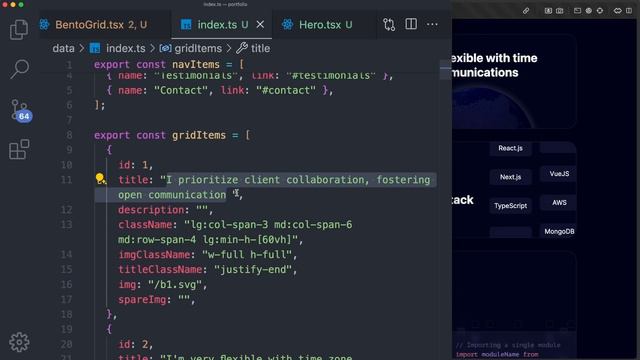640x360 pixels.
Task: Click the React icon on BentoGrid.tsx tab
Action: click(x=44, y=24)
